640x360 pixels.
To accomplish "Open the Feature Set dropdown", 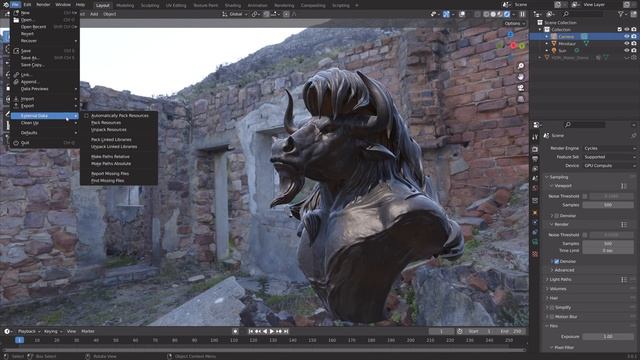I will [x=609, y=157].
